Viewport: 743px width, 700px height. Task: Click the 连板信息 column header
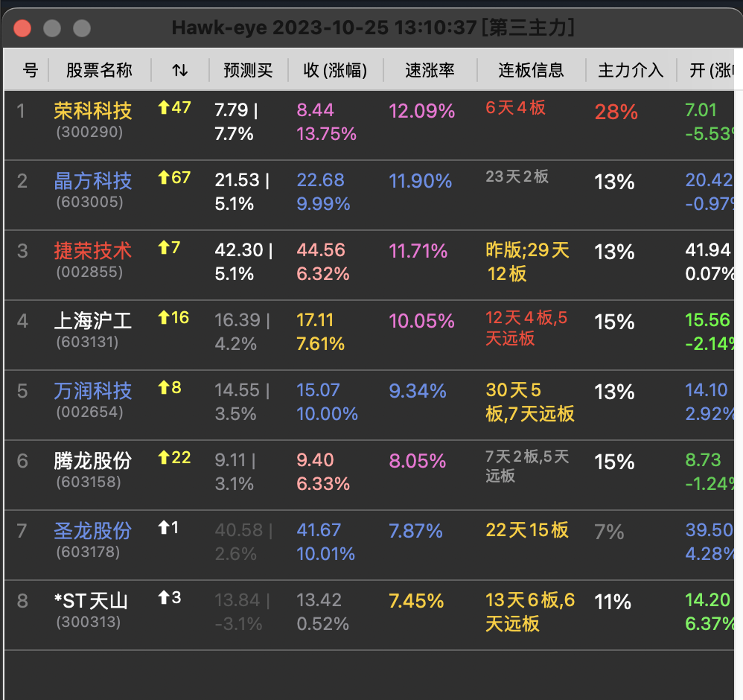(531, 71)
